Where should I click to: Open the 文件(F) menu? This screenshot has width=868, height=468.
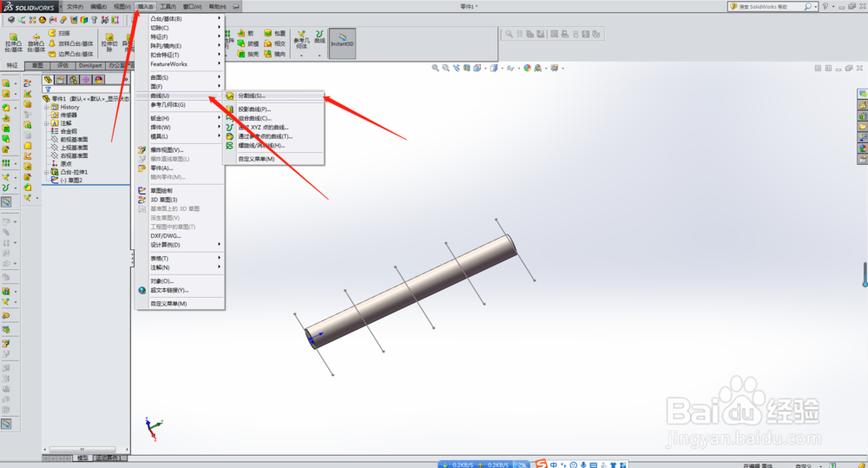point(75,7)
